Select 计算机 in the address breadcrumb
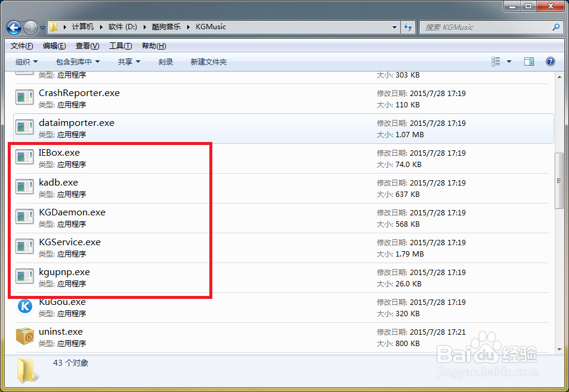Viewport: 569px width, 392px height. tap(83, 27)
